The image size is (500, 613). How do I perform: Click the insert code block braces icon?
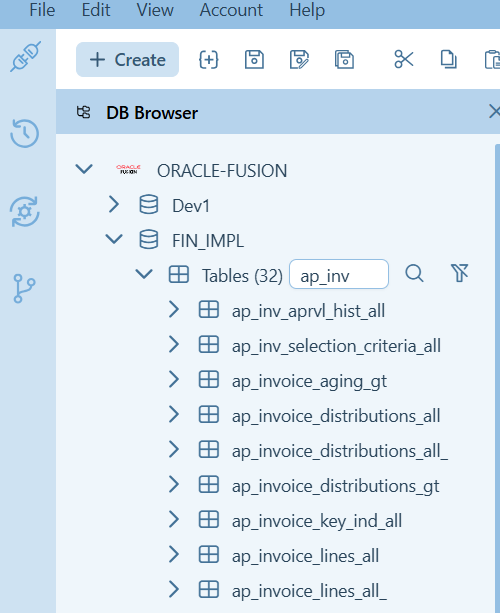pos(208,60)
